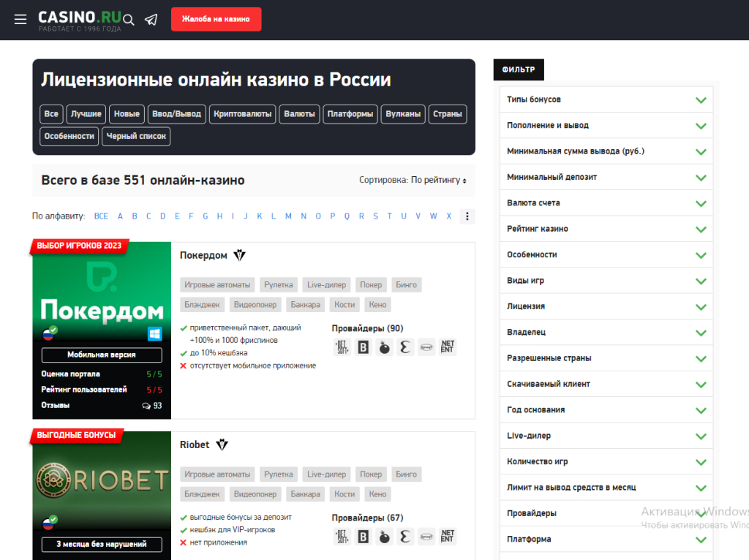Expand the Виды игр filter
The image size is (749, 560).
pos(606,281)
